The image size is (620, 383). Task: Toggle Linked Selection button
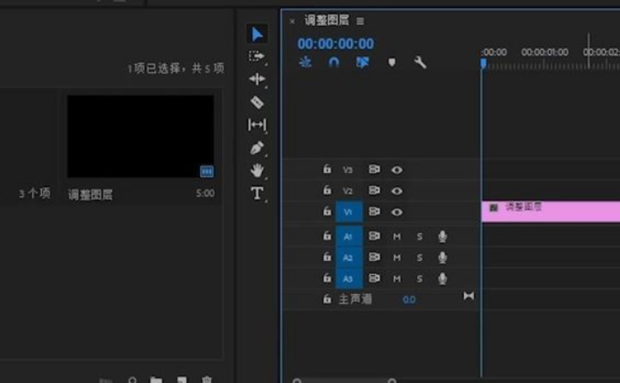pyautogui.click(x=362, y=62)
